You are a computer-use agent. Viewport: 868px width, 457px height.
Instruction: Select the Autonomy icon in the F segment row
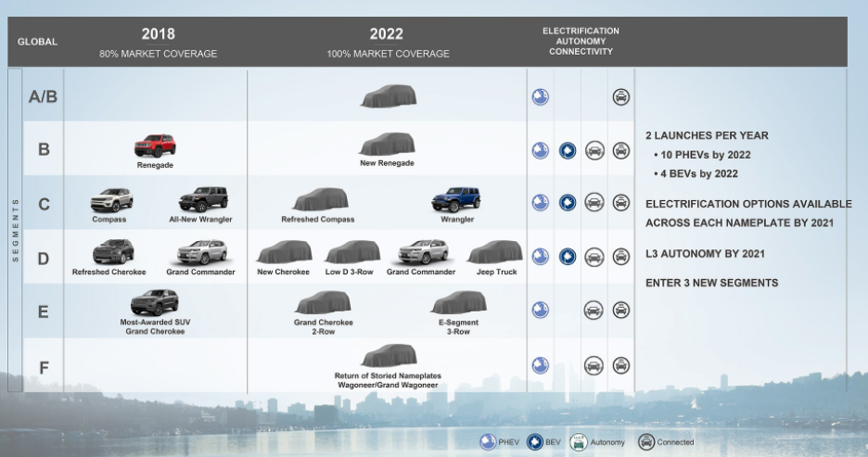point(594,365)
